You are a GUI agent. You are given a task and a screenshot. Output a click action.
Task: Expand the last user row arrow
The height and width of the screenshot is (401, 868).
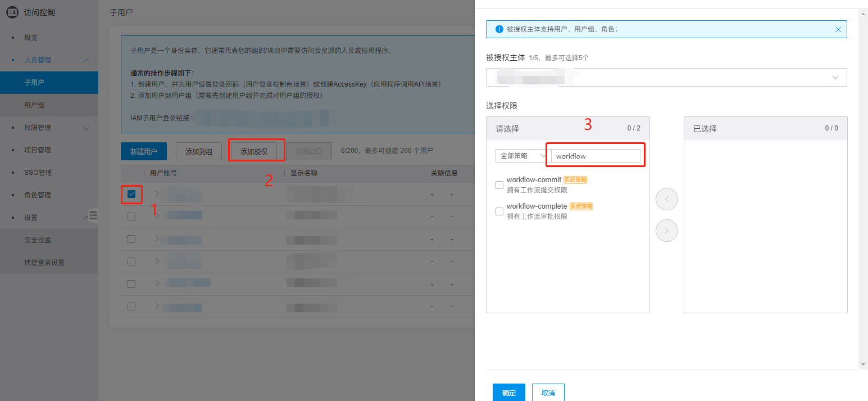(x=157, y=307)
